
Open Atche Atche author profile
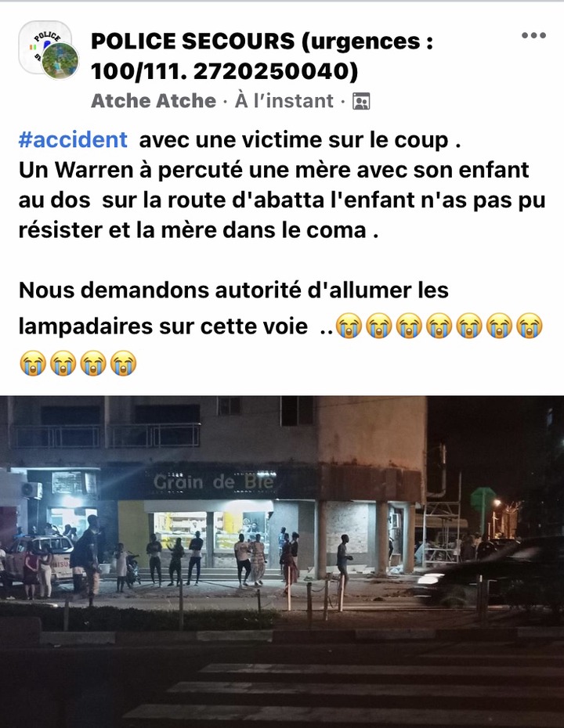click(154, 101)
